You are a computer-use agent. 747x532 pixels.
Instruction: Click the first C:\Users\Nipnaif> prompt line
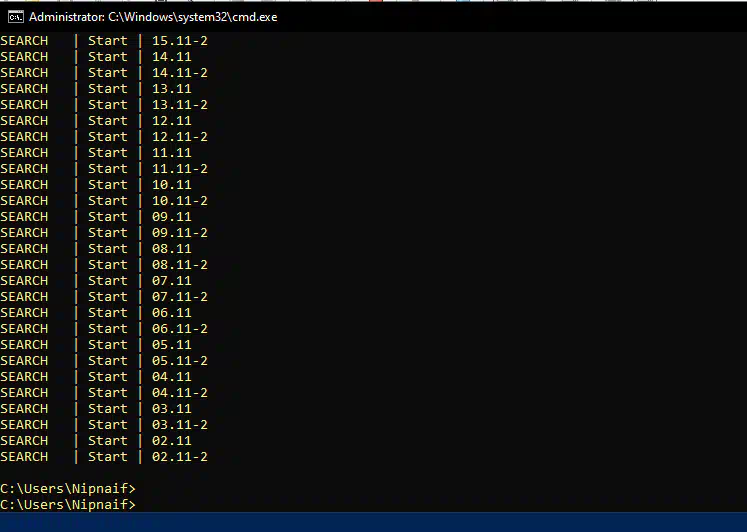pyautogui.click(x=68, y=489)
